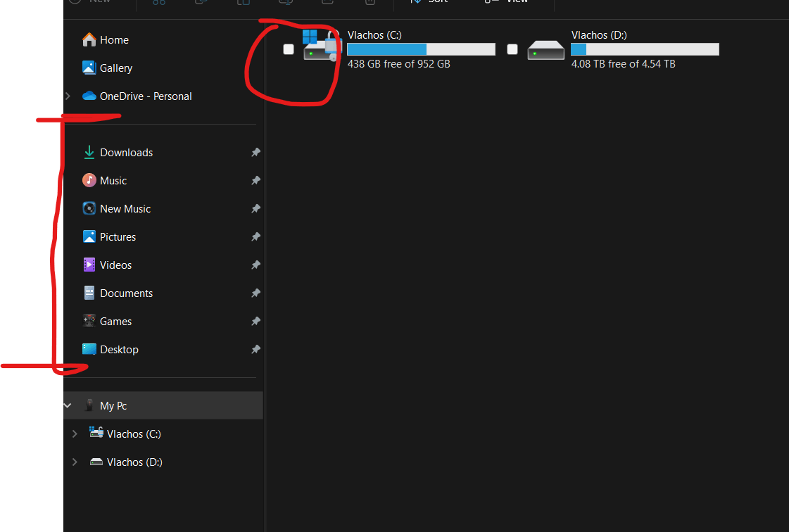The width and height of the screenshot is (789, 532).
Task: Select the "OneDrive - Personal" label
Action: coord(146,96)
